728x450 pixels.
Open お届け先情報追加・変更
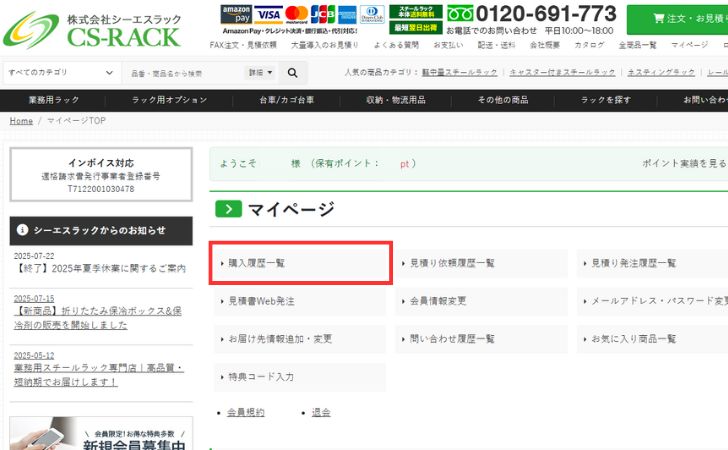pos(300,339)
